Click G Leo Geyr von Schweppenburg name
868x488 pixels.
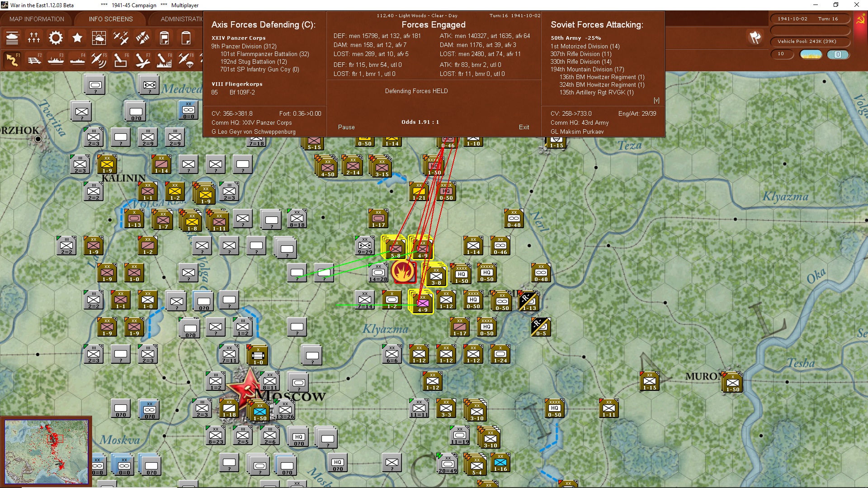click(x=254, y=132)
